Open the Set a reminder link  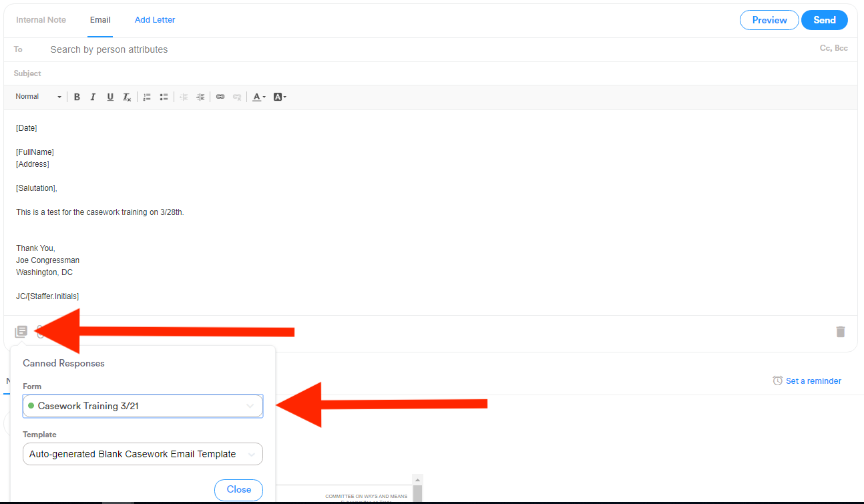[813, 381]
